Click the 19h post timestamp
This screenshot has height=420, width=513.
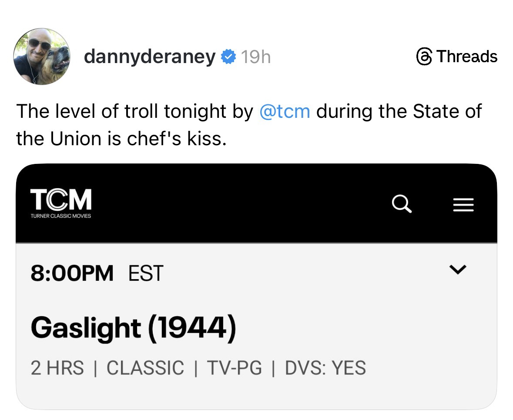click(x=255, y=57)
